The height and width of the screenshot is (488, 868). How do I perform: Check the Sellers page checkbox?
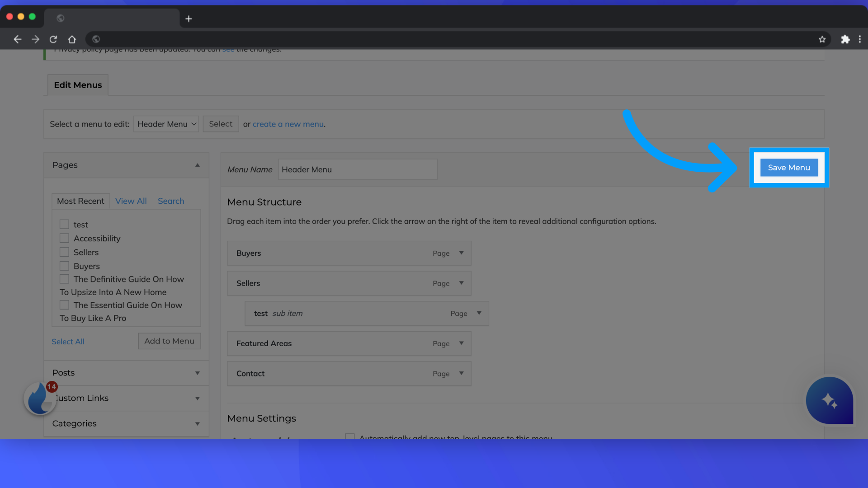(64, 251)
